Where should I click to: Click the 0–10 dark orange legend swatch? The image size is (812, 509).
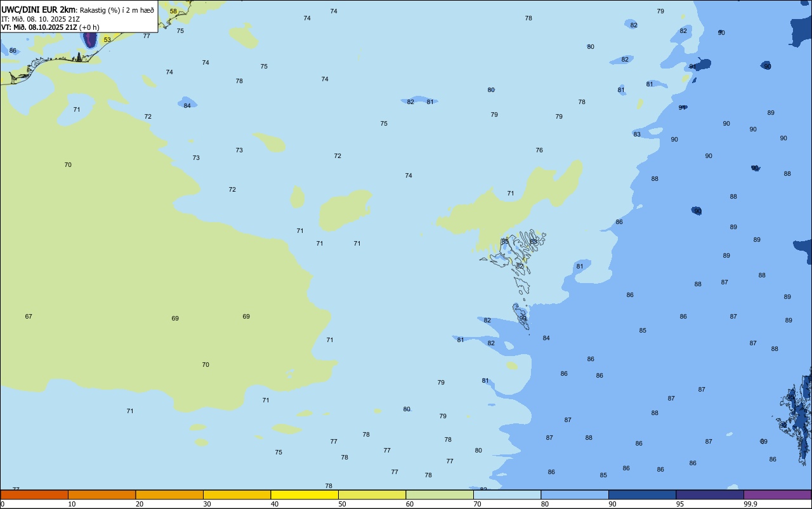(34, 494)
